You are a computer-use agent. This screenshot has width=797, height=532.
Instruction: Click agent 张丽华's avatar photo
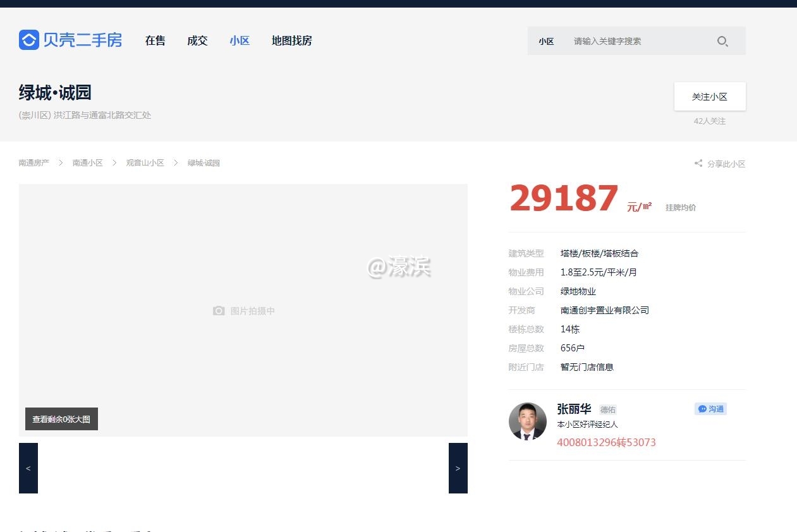[527, 421]
